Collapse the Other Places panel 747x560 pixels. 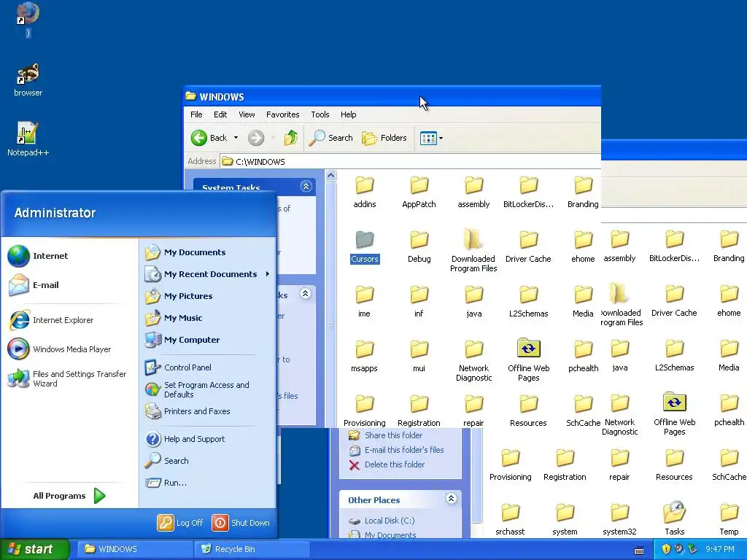tap(451, 499)
